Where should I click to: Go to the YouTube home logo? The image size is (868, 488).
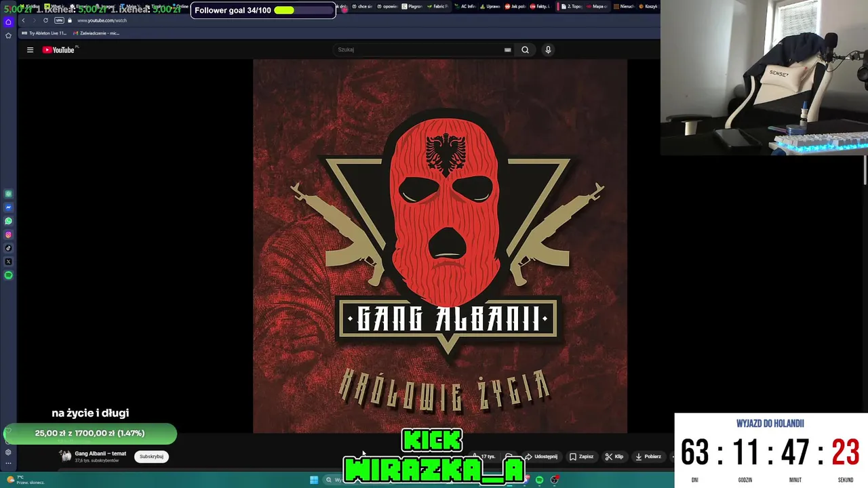click(x=59, y=49)
